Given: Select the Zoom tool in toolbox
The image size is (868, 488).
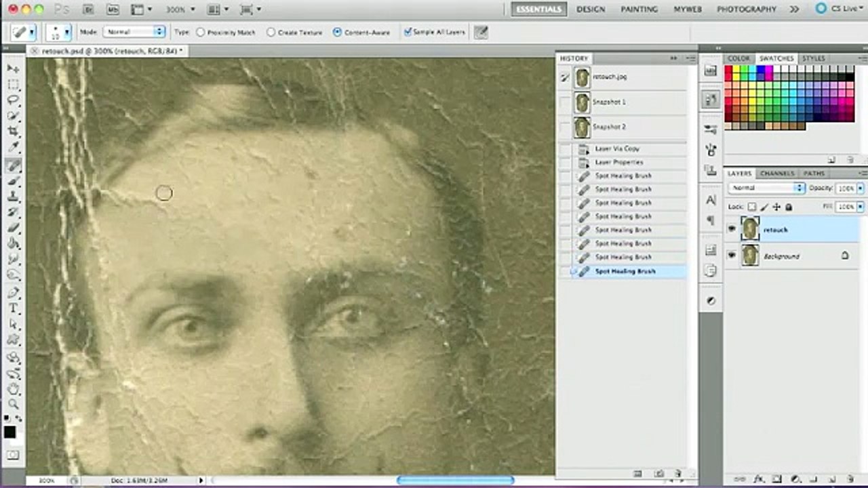Looking at the screenshot, I should pyautogui.click(x=14, y=405).
